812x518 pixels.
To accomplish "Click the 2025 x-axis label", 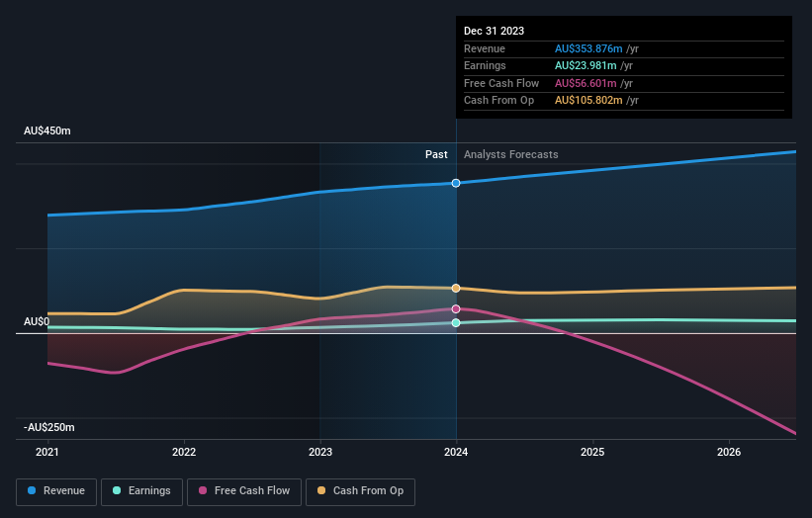I will tap(592, 452).
